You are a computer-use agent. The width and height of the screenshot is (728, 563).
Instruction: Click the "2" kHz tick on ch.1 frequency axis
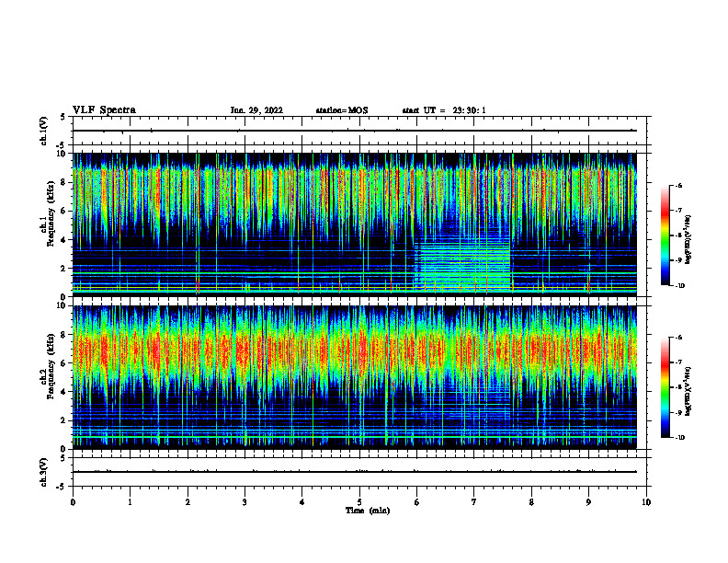(63, 269)
